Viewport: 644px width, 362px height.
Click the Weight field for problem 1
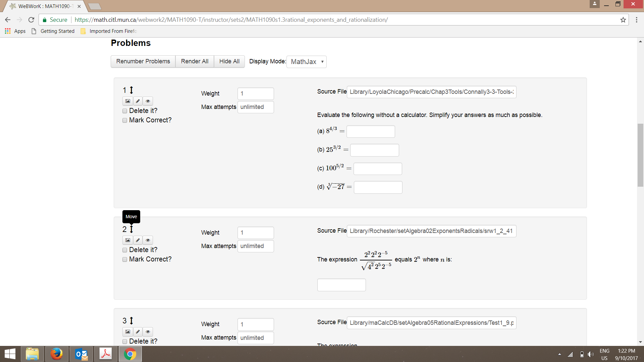256,94
